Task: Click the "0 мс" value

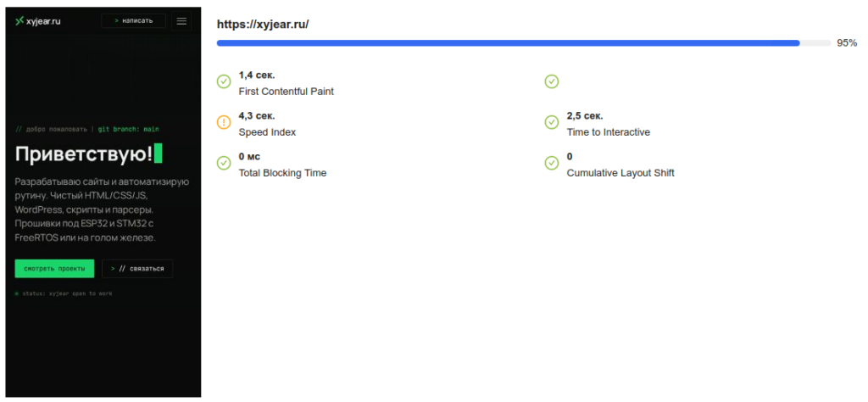Action: coord(250,156)
